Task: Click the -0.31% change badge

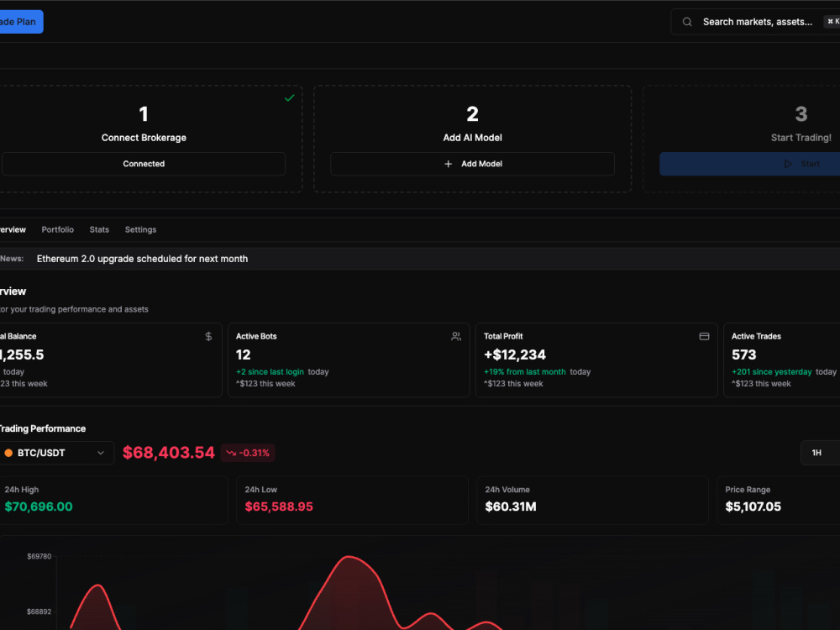Action: (x=248, y=454)
